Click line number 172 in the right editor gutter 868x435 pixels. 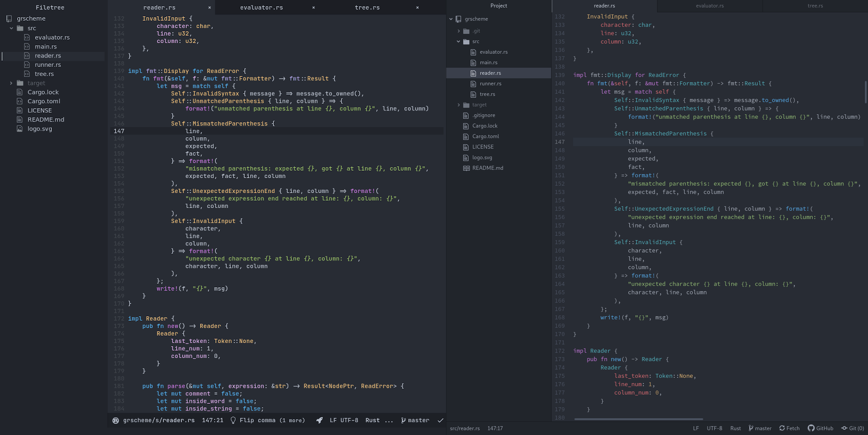click(x=559, y=351)
